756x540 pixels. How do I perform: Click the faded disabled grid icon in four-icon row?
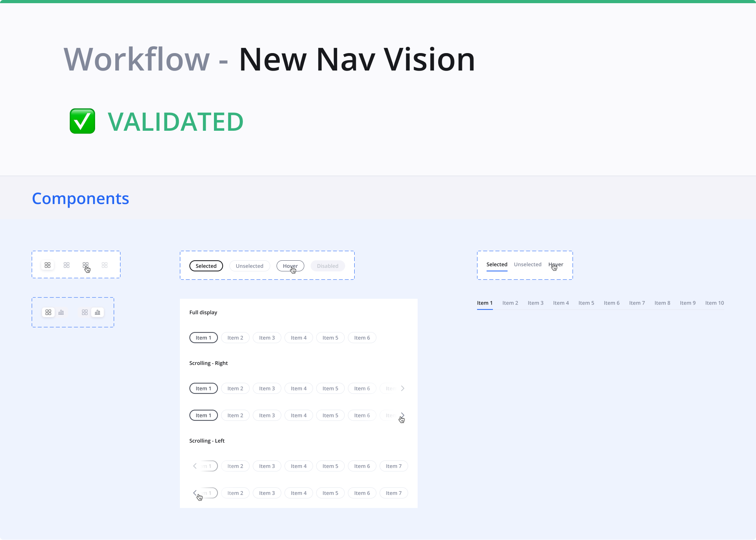tap(105, 265)
